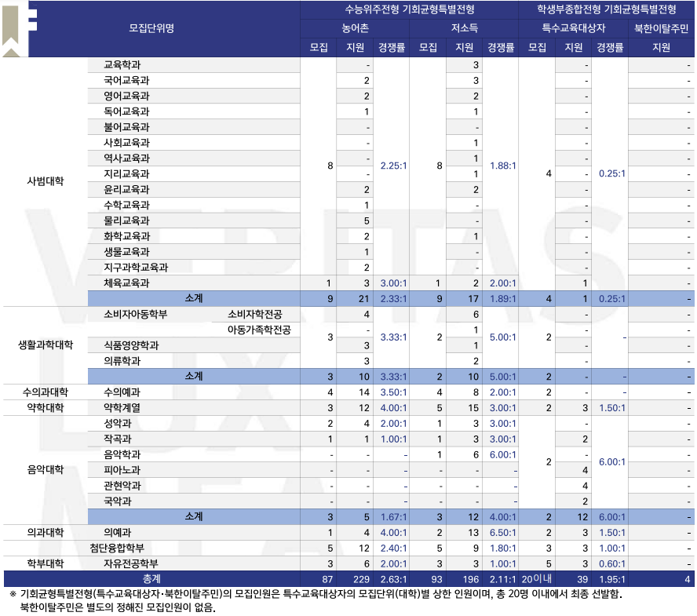
Task: Pick the 생물교육과 row label
Action: pos(126,252)
